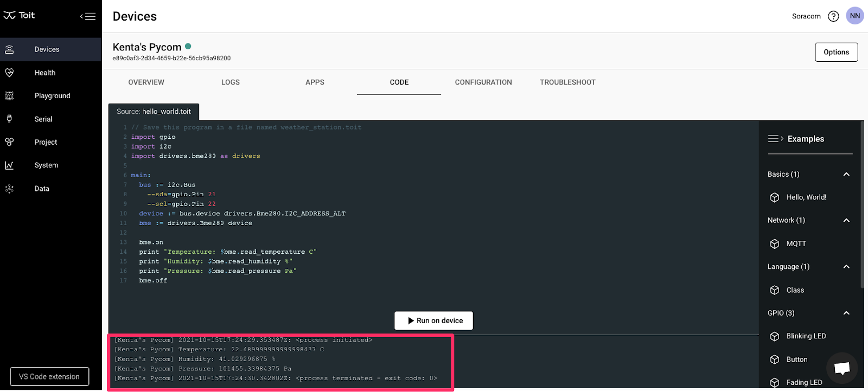The image size is (868, 392).
Task: Collapse the GPIO (3) section
Action: (846, 313)
